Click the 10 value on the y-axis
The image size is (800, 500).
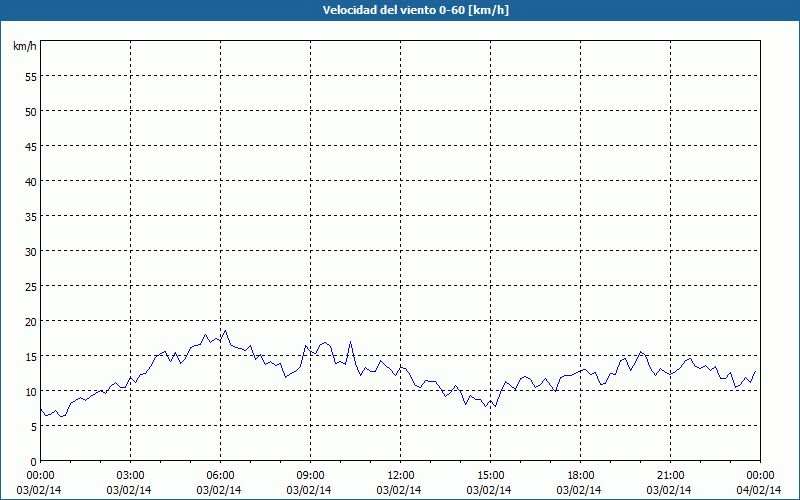pyautogui.click(x=30, y=391)
